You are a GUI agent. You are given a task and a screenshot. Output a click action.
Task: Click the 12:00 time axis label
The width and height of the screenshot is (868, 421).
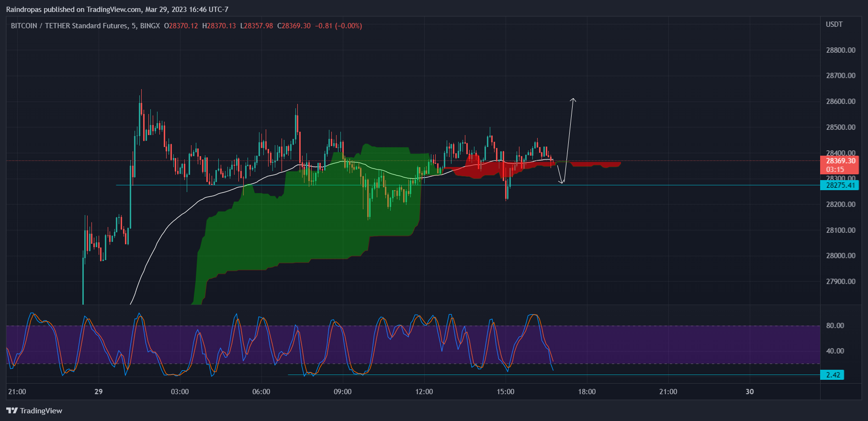424,392
